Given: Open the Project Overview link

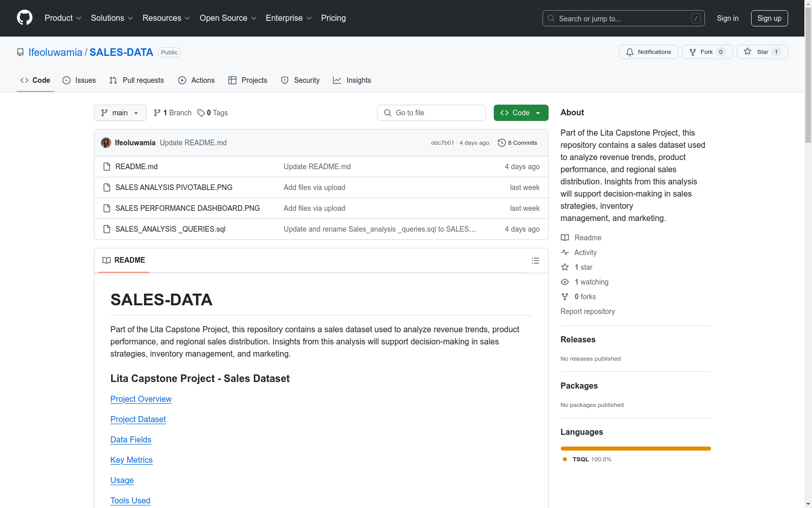Looking at the screenshot, I should click(x=141, y=399).
